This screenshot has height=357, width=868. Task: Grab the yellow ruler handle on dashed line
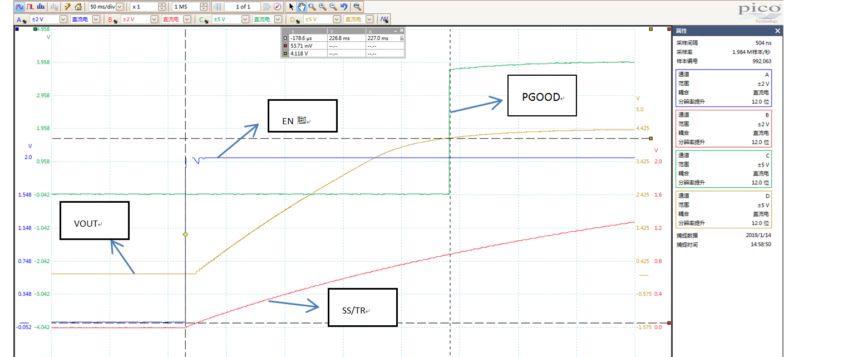(650, 138)
